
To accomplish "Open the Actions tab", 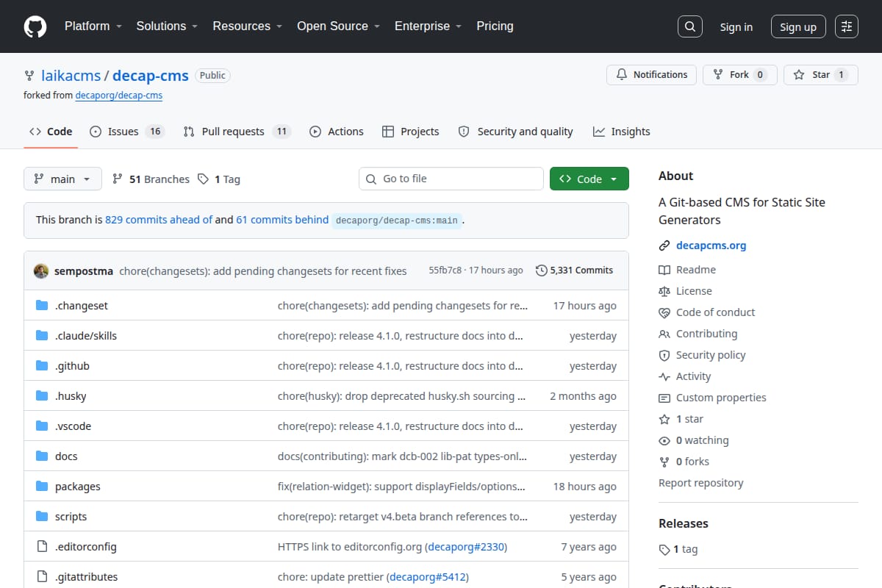I will pos(337,132).
